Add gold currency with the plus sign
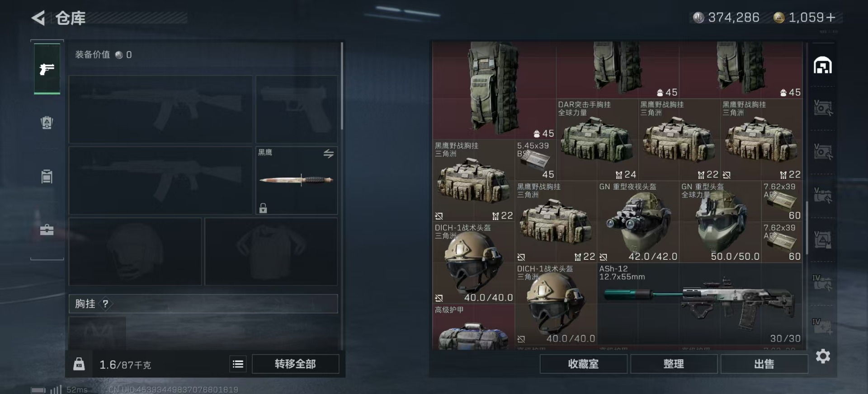This screenshot has width=868, height=394. (830, 18)
